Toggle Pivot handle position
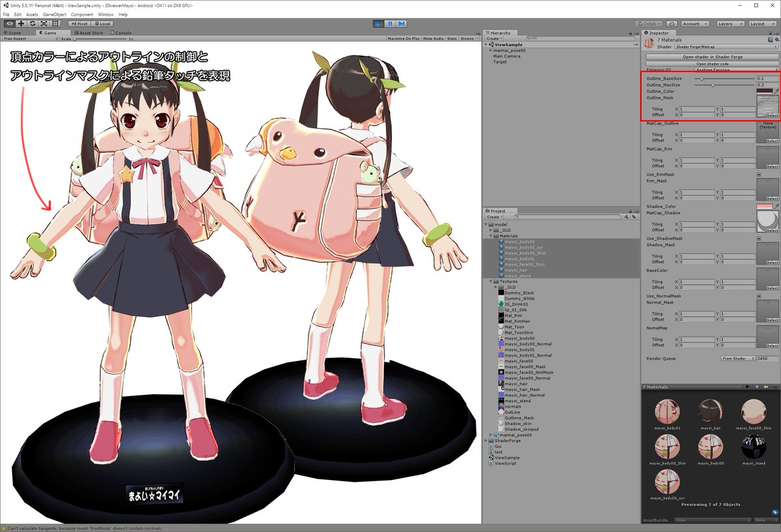781x532 pixels. (79, 23)
